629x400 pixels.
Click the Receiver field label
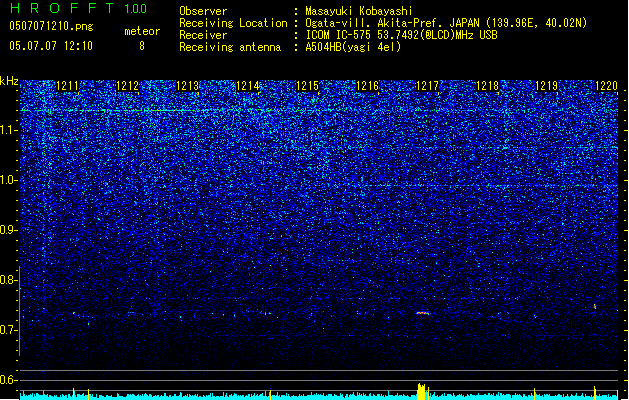click(203, 35)
